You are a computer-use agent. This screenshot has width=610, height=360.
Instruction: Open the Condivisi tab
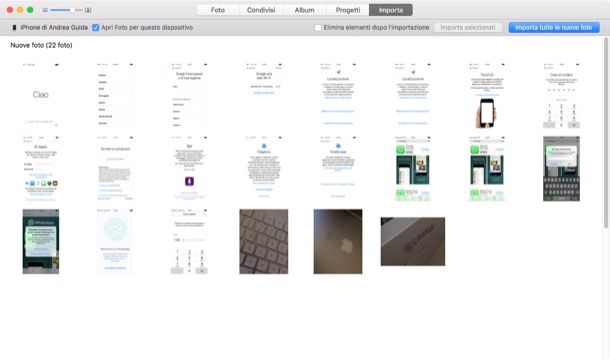(261, 10)
